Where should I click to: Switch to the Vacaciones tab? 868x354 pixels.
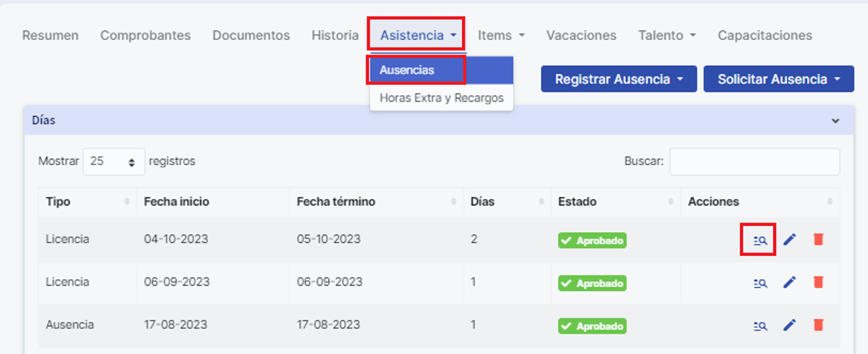pyautogui.click(x=581, y=35)
